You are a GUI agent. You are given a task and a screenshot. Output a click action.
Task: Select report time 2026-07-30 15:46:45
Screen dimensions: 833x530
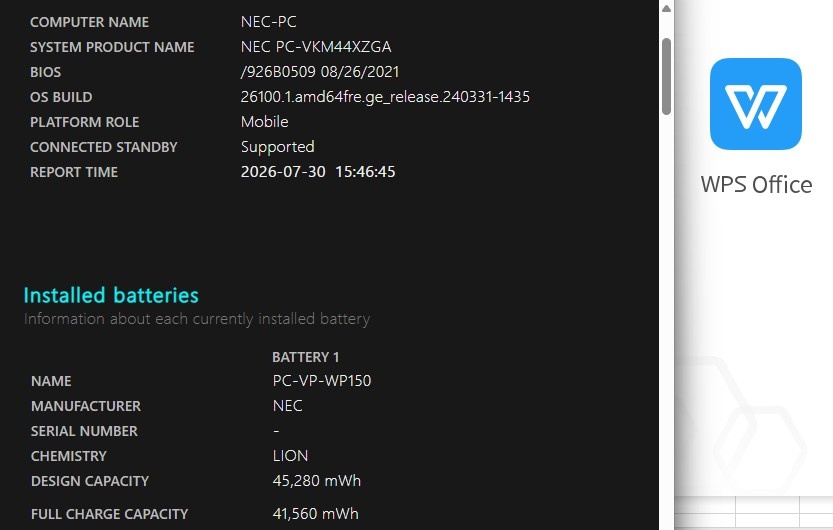tap(318, 172)
